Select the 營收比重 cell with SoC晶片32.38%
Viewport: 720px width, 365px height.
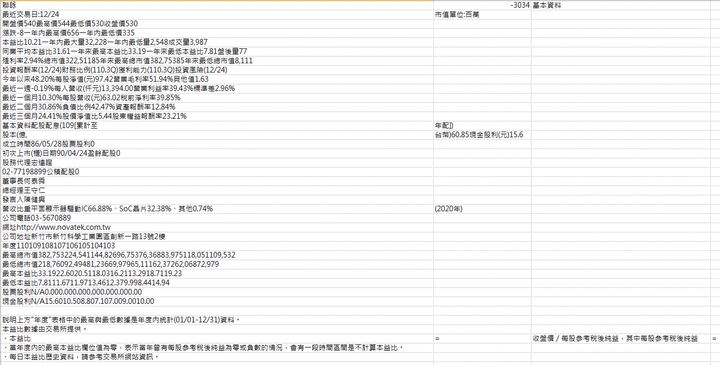[x=217, y=209]
